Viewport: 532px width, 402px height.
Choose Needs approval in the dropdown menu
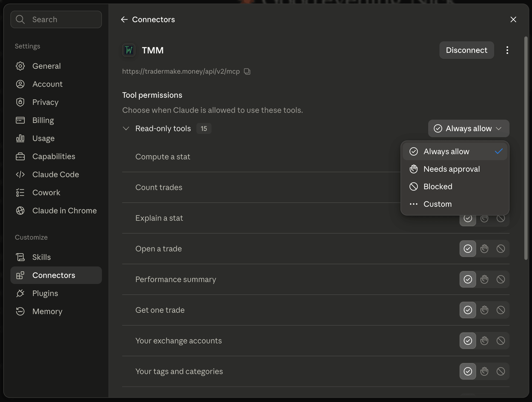coord(455,169)
